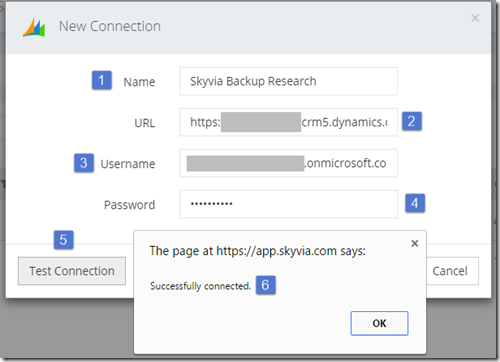Click into the URL text field
This screenshot has width=500, height=362.
pyautogui.click(x=288, y=122)
